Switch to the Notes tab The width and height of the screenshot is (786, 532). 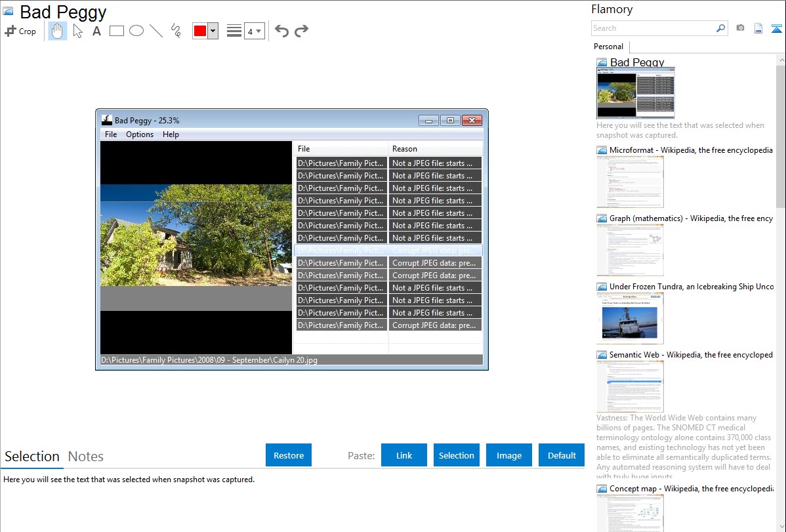tap(85, 457)
